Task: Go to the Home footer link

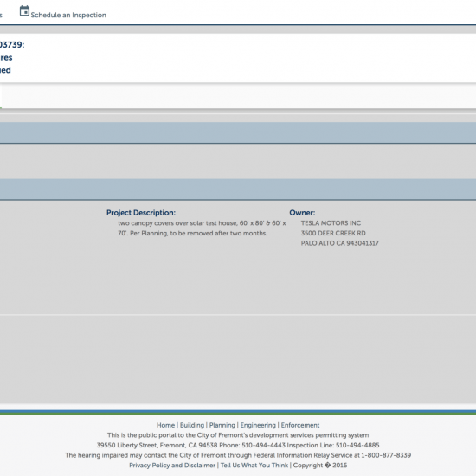Action: [166, 425]
